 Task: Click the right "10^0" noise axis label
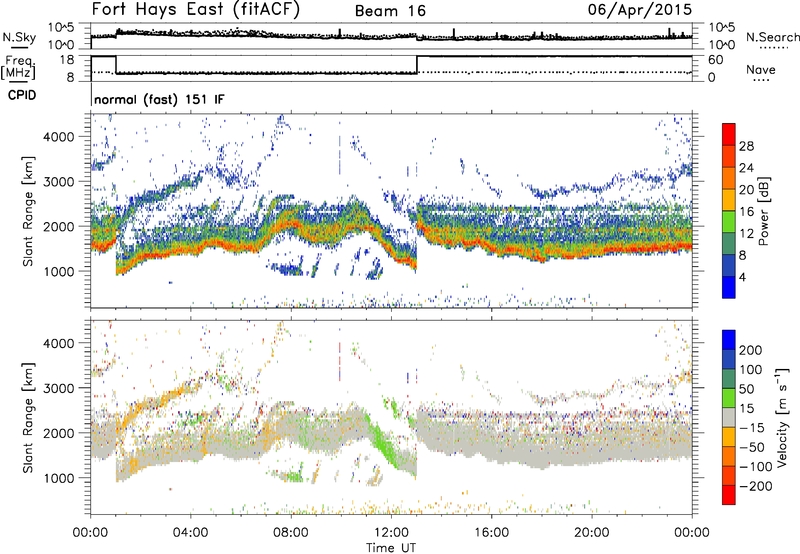[722, 45]
